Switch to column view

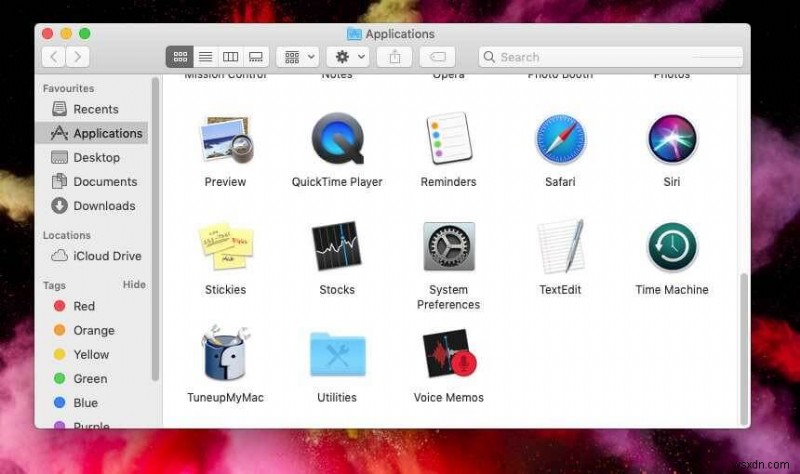231,57
